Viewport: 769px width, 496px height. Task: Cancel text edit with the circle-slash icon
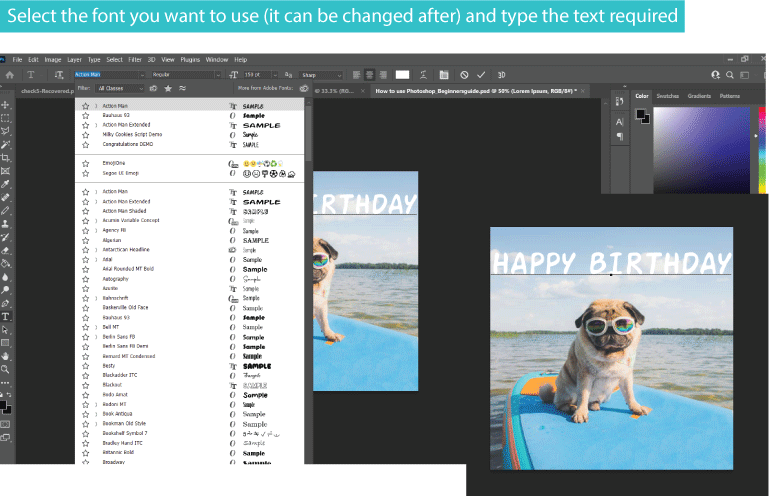(463, 74)
